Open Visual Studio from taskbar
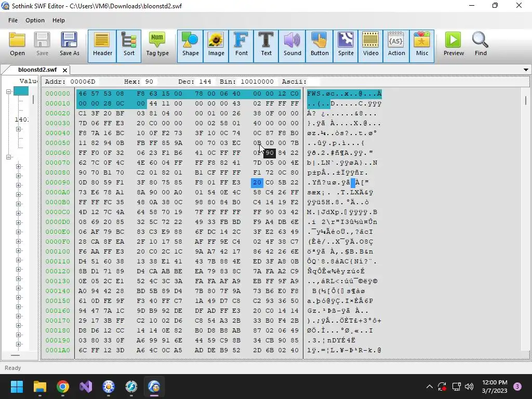Viewport: 532px width, 399px height. coord(86,387)
